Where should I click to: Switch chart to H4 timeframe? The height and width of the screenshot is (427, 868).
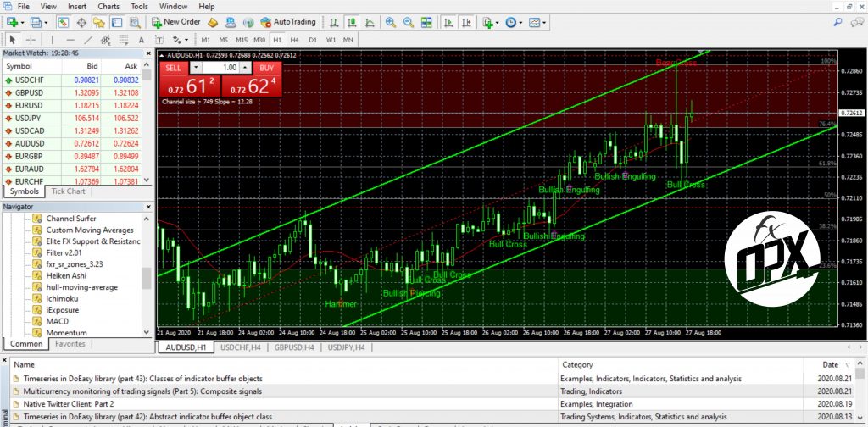pyautogui.click(x=294, y=40)
